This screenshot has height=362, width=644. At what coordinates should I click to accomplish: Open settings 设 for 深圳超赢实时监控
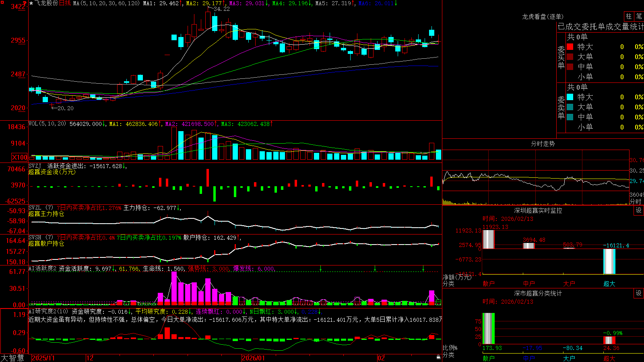tap(639, 210)
